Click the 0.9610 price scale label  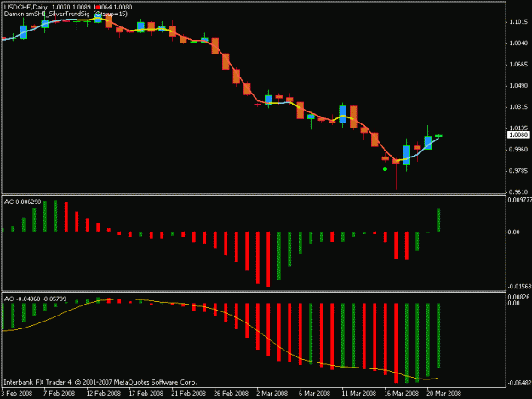(x=518, y=192)
